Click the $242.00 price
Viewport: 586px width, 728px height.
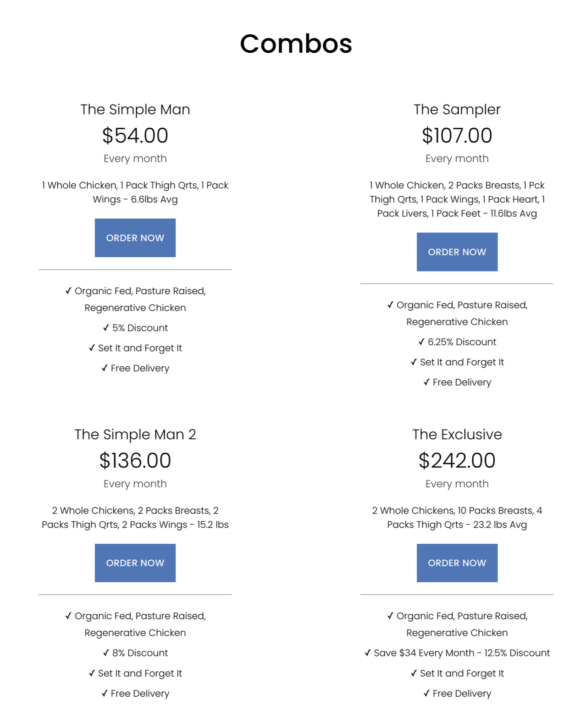(457, 461)
